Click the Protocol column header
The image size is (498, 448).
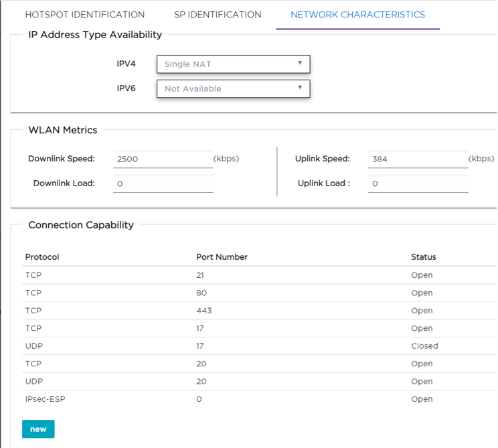(x=42, y=257)
